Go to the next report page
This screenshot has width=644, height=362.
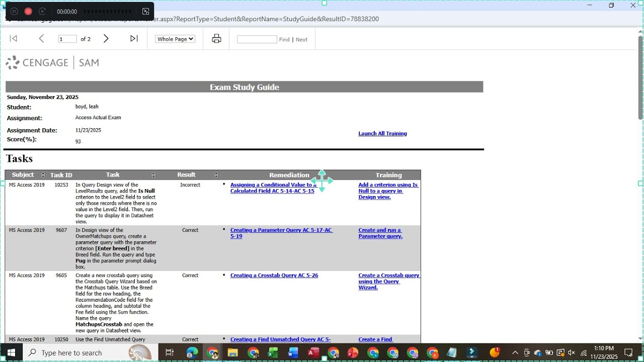point(106,39)
